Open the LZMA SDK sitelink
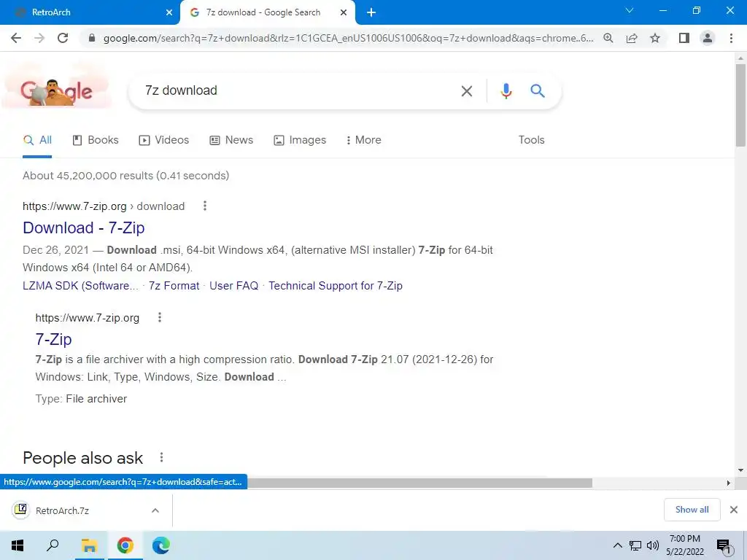The image size is (747, 560). coord(80,286)
